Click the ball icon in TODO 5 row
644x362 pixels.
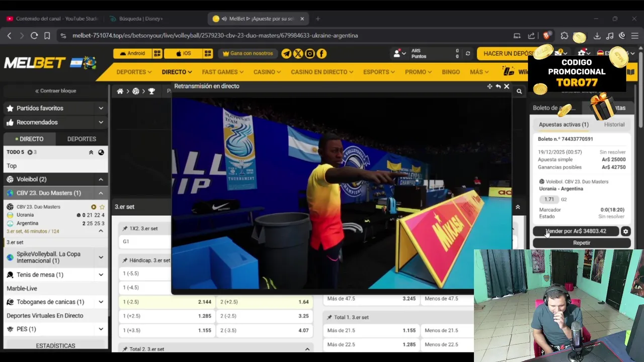tap(101, 152)
